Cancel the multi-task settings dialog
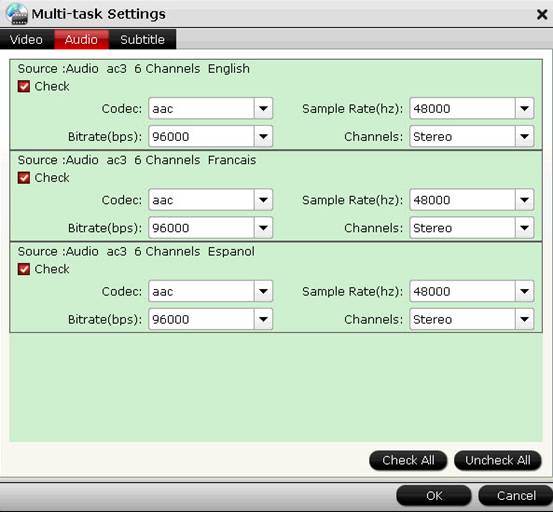The image size is (553, 512). [516, 495]
